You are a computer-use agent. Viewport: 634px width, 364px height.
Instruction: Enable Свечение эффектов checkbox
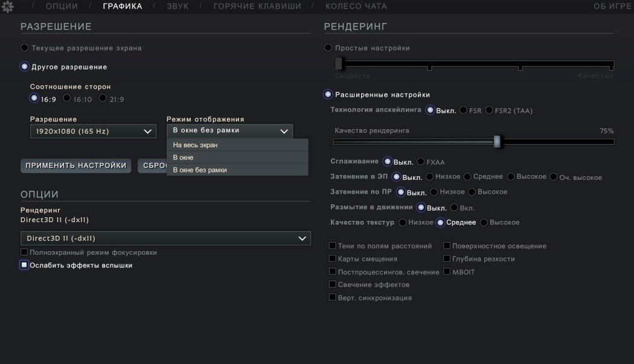point(332,284)
